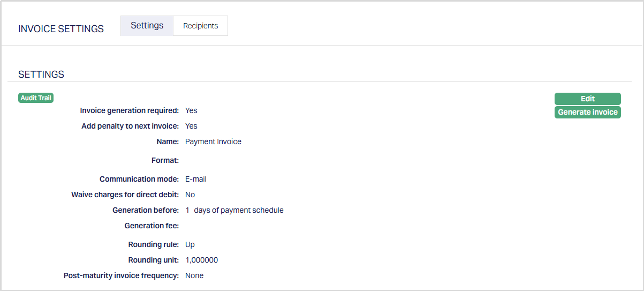Click the INVOICE SETTINGS page title
The width and height of the screenshot is (644, 291).
click(x=61, y=29)
